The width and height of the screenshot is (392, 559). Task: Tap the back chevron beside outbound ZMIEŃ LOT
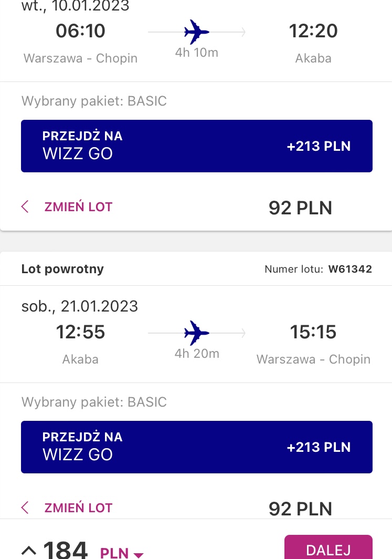click(25, 206)
